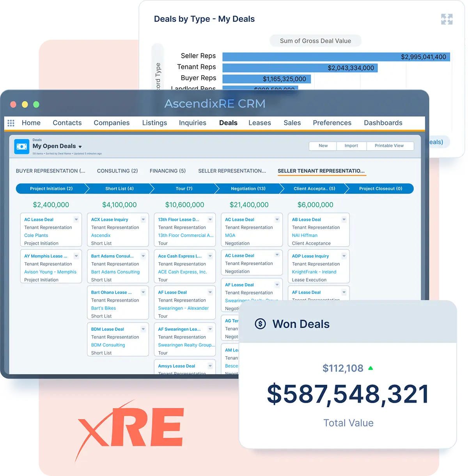Viewport: 468px width, 476px height.
Task: Switch to the Sales tab
Action: tap(292, 123)
